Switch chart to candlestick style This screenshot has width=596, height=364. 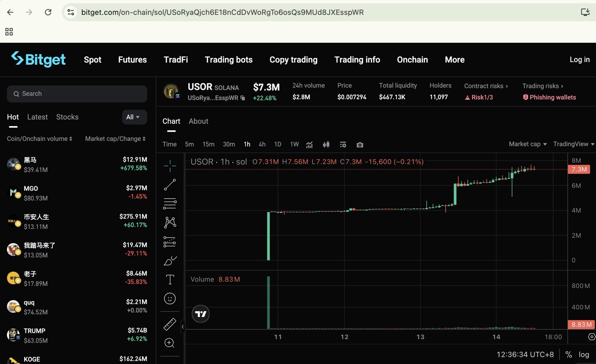(326, 145)
